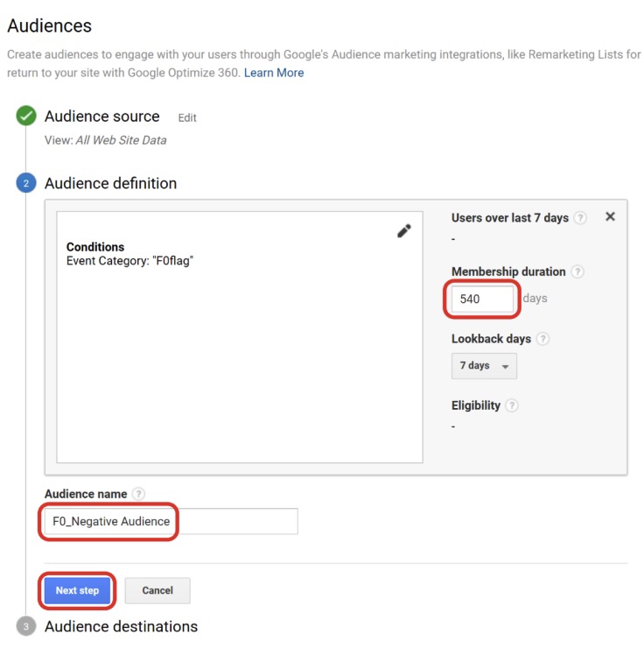Click the Conditions box with Event Category
The width and height of the screenshot is (644, 648).
(x=239, y=336)
